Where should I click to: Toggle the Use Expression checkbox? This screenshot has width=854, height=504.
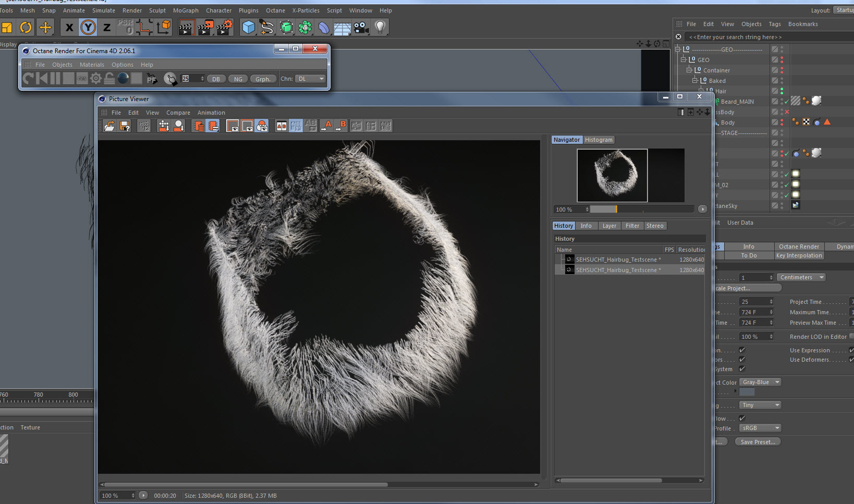coord(851,350)
